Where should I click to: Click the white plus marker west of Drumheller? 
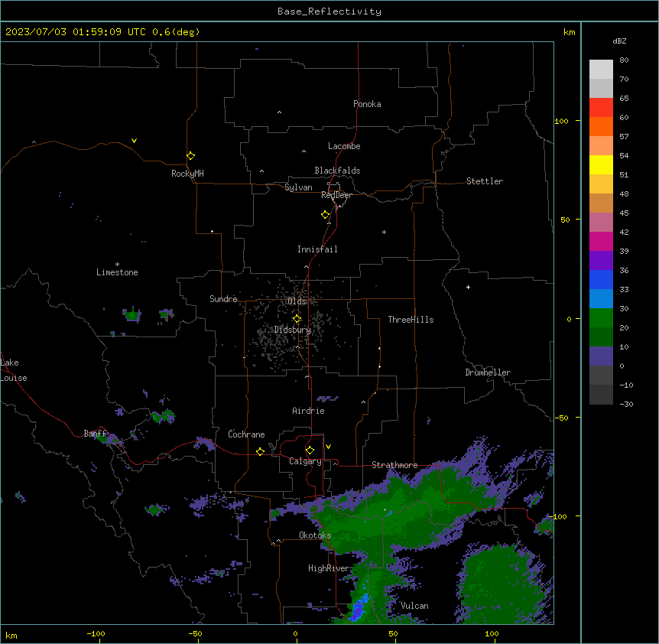tap(468, 287)
